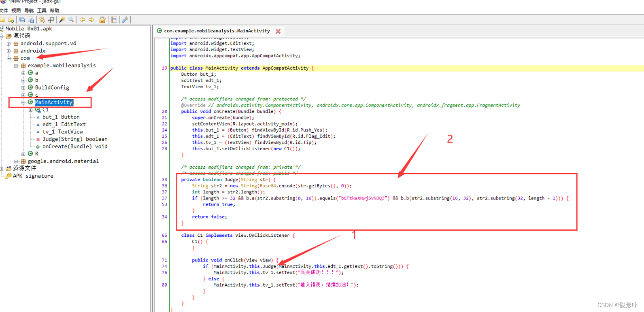644x312 pixels.
Task: Click the Forward navigation arrow icon
Action: click(x=91, y=20)
